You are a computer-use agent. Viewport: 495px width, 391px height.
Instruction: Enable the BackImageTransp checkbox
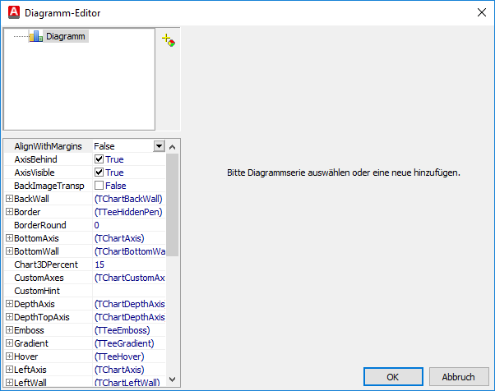point(99,185)
